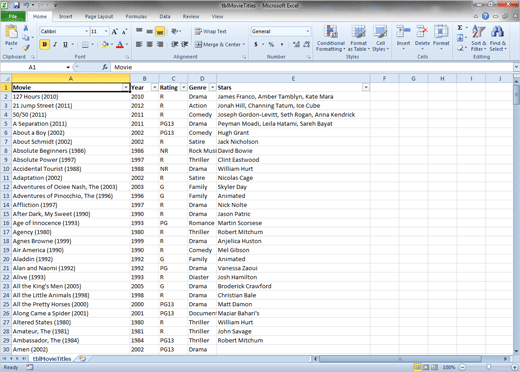Click Wrap Text button
This screenshot has width=520, height=372.
pos(211,31)
